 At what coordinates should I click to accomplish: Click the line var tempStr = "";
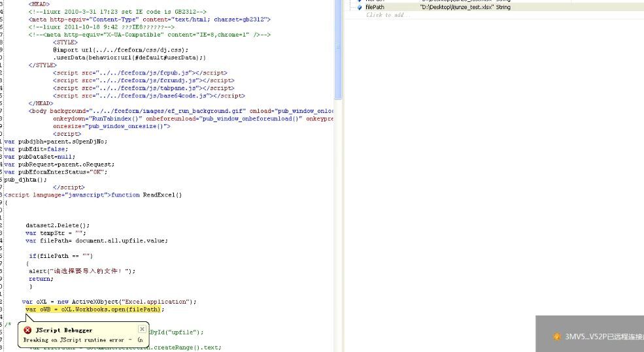(x=56, y=233)
